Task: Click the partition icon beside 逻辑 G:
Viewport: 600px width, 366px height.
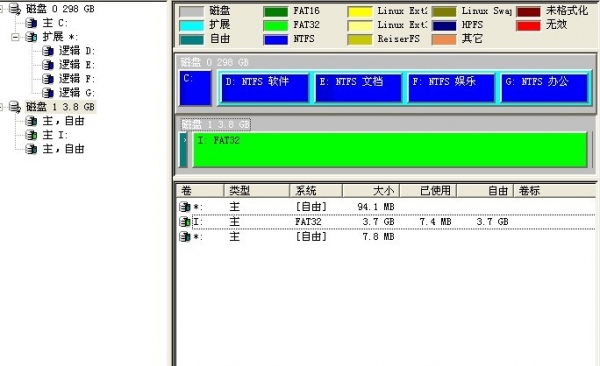Action: click(47, 93)
